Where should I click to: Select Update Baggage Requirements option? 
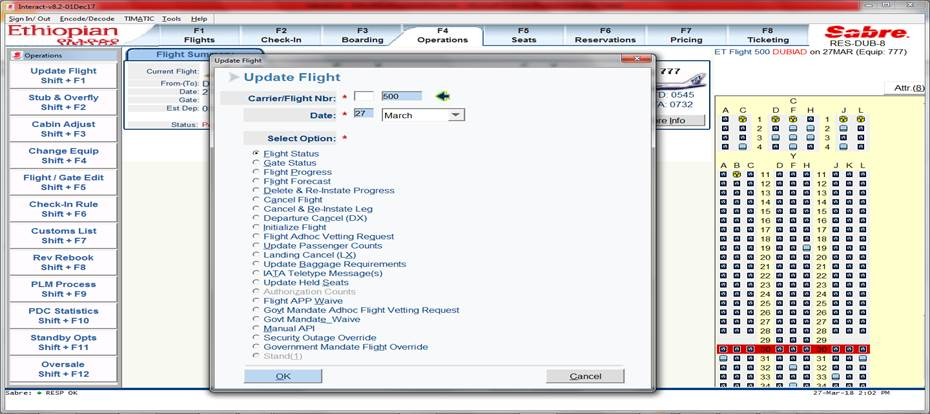point(256,264)
